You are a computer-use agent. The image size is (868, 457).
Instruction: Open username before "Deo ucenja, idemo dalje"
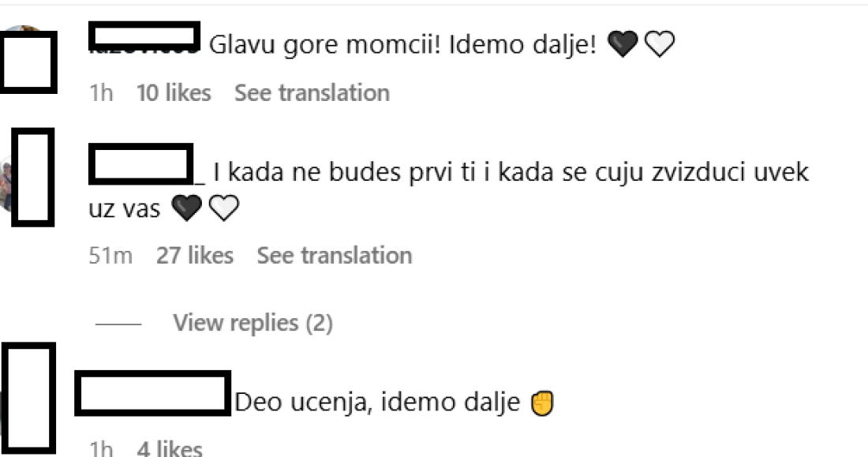pos(153,392)
